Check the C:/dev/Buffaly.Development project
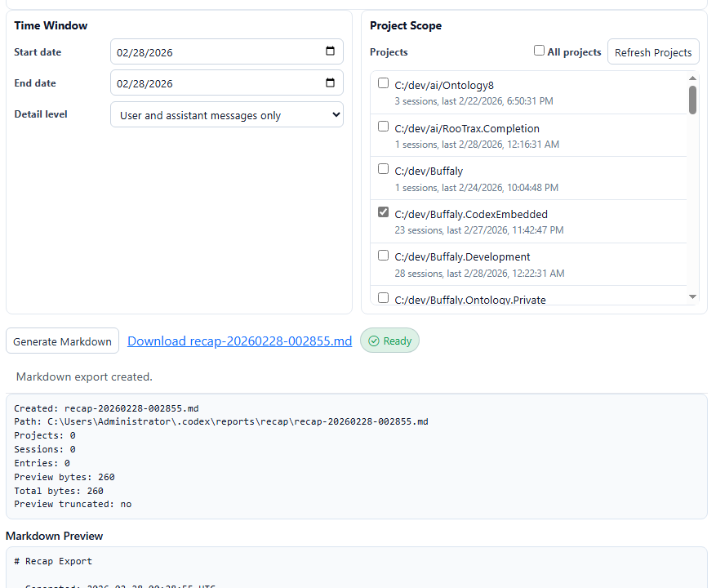 pos(384,255)
